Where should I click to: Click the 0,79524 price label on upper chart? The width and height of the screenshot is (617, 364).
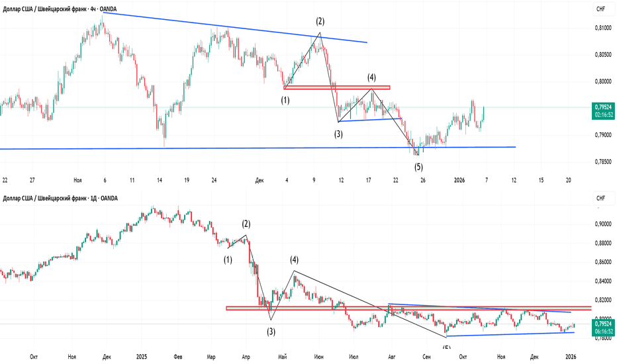(x=603, y=106)
